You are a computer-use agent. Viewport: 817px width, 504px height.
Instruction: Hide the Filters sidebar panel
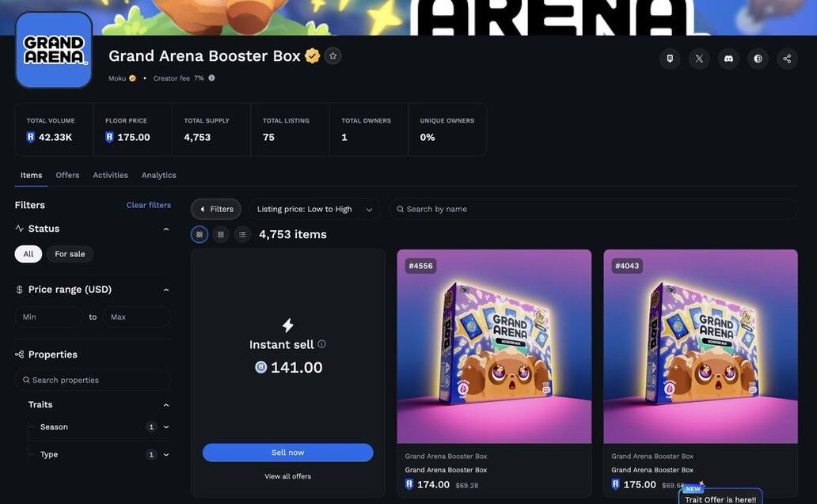point(215,209)
